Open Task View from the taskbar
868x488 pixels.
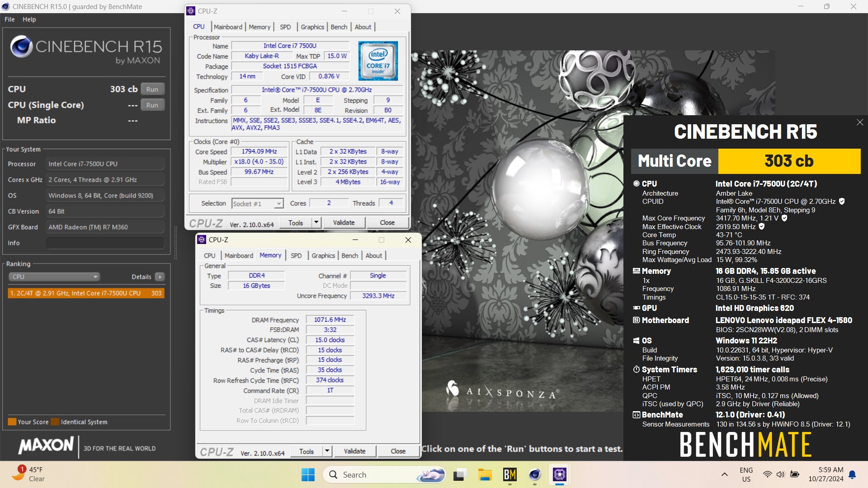tap(459, 474)
